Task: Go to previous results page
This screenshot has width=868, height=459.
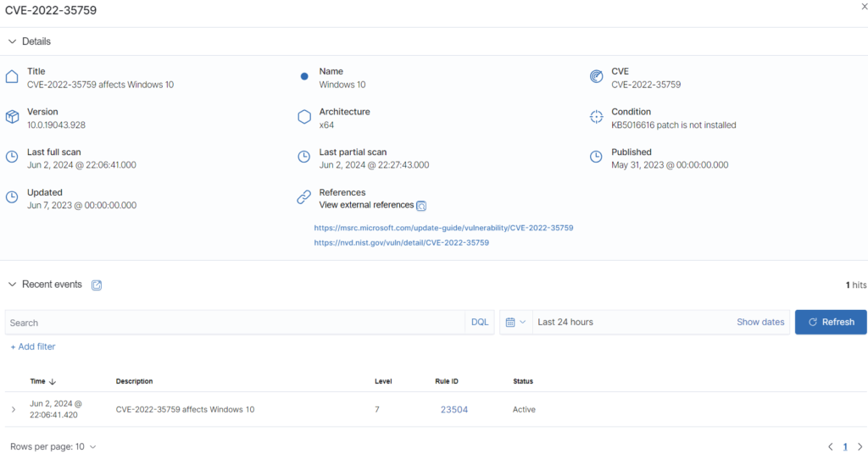Action: click(831, 446)
